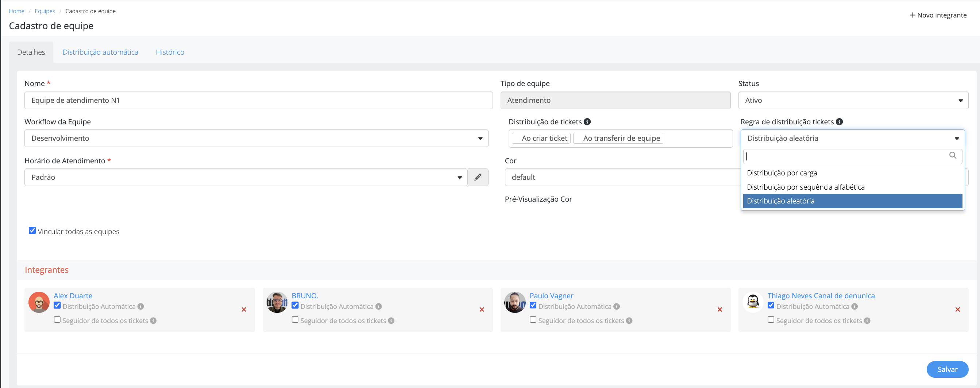The height and width of the screenshot is (388, 980).
Task: Remove Thiago Neves with the red X
Action: 957,310
